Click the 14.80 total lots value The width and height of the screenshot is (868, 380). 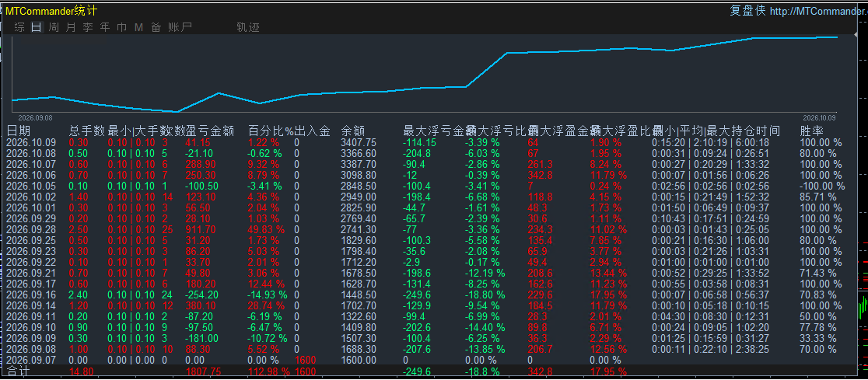(81, 371)
